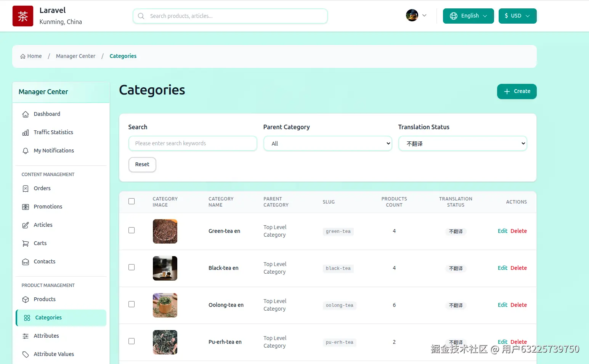Click the Reset filters button
Screen dimensions: 589x364
click(x=142, y=165)
